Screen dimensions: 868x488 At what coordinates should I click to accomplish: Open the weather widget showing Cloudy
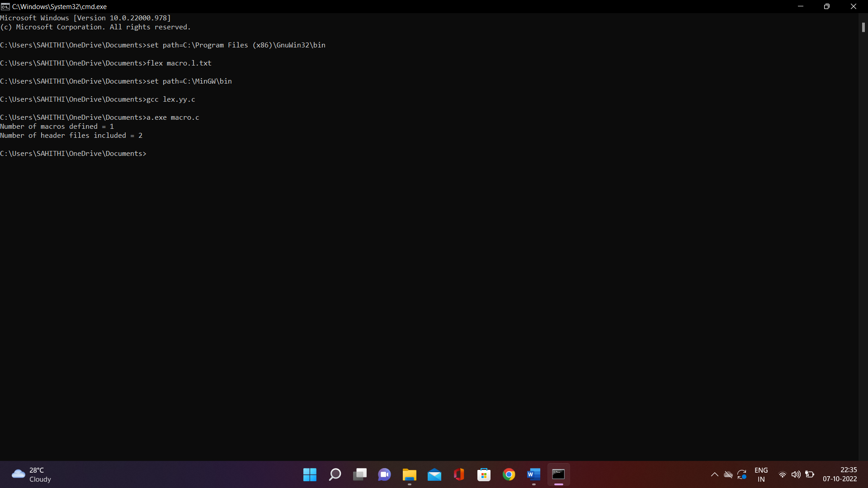pyautogui.click(x=32, y=474)
